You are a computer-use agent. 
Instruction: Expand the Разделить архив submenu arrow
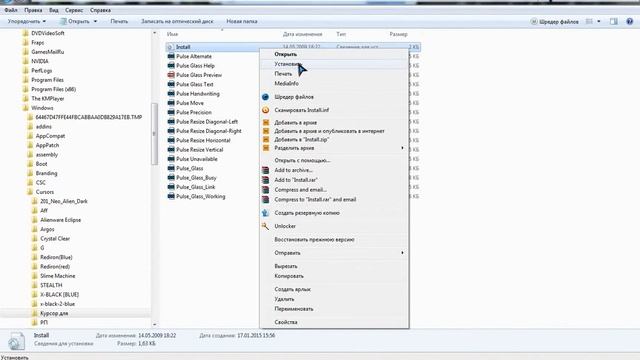tap(402, 148)
